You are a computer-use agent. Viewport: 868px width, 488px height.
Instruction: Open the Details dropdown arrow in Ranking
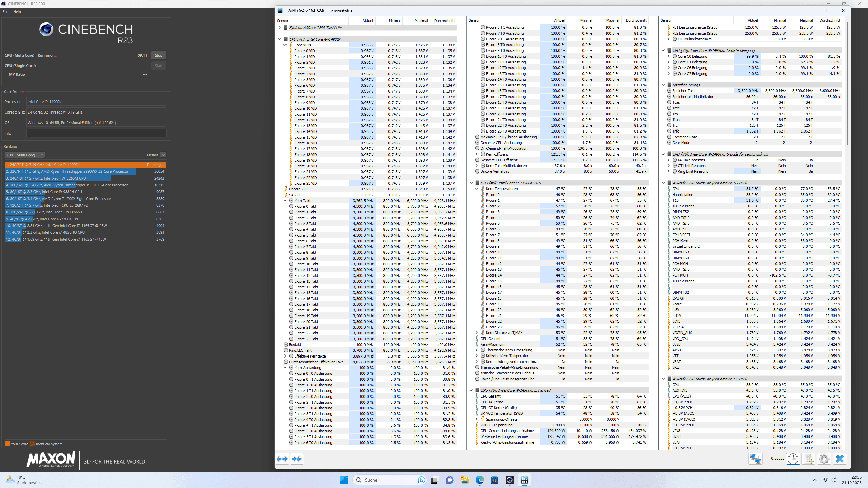point(163,155)
